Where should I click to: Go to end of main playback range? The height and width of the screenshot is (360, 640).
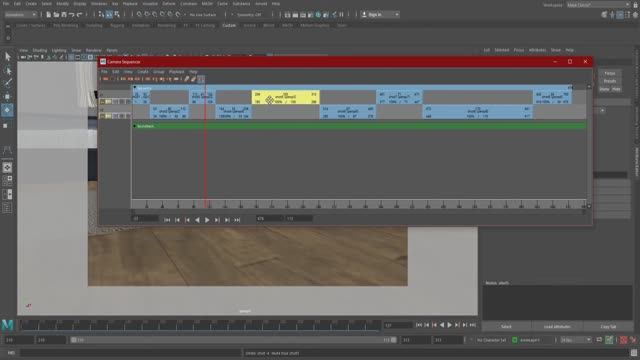(473, 325)
